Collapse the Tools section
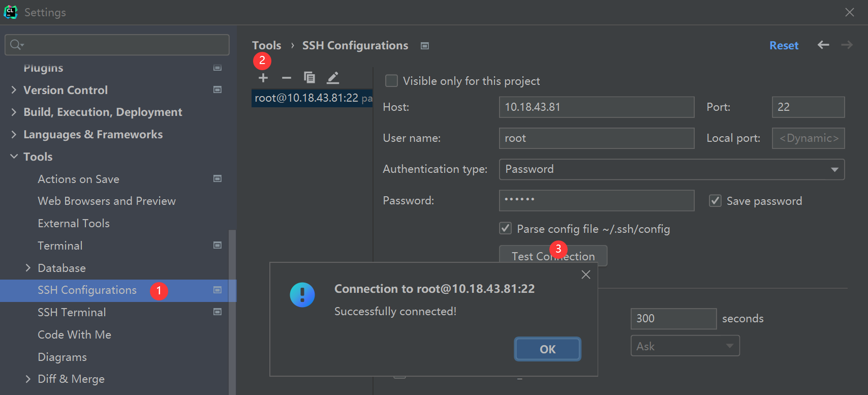The image size is (868, 395). pos(14,157)
